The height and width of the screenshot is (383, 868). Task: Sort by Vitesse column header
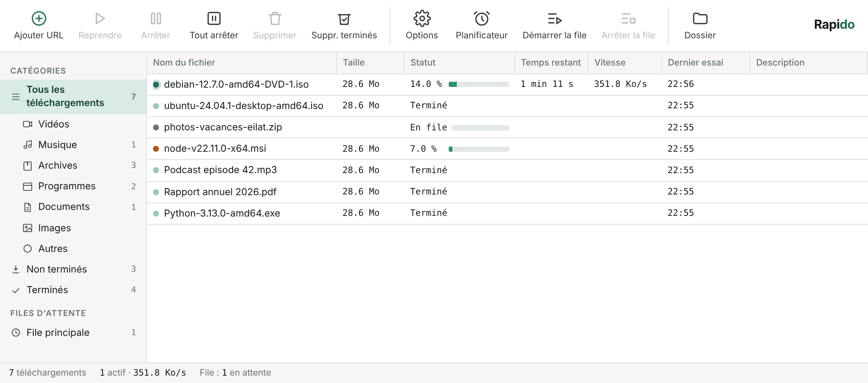625,63
